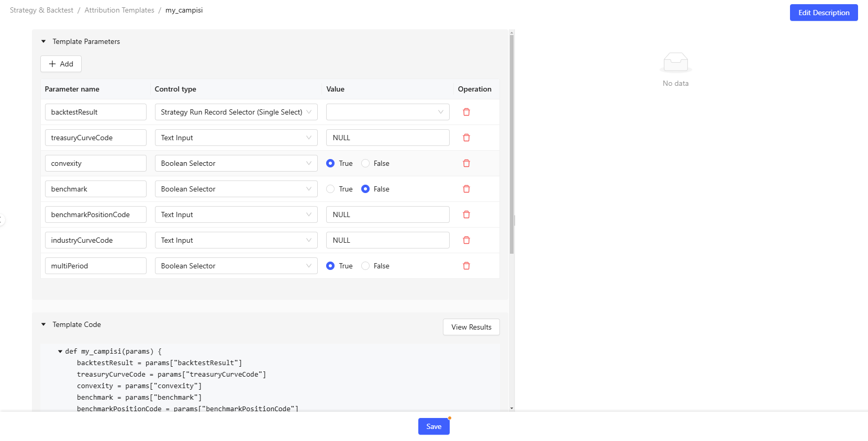
Task: Open control type dropdown for treasuryCurveCode
Action: click(236, 138)
